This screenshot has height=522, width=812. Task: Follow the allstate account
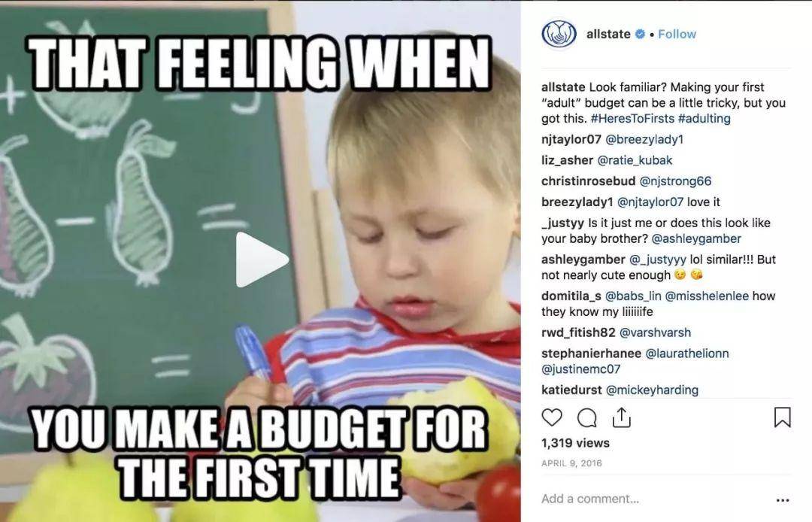pos(677,34)
